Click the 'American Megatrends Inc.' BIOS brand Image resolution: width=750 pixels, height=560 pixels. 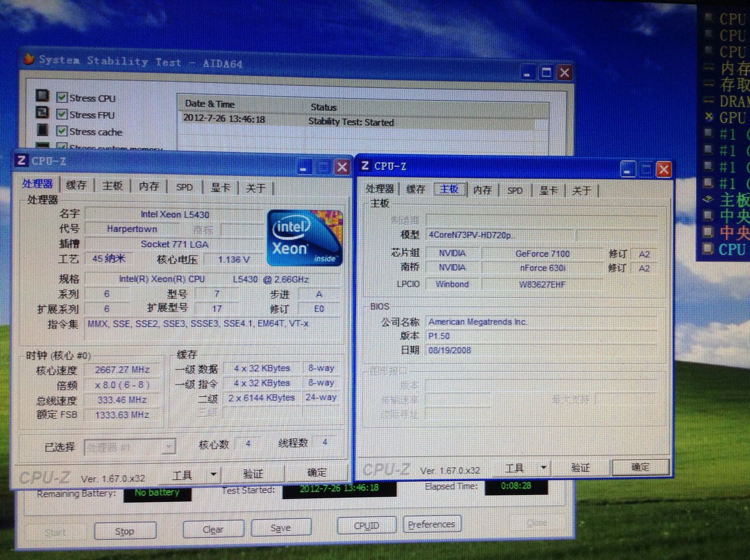478,322
